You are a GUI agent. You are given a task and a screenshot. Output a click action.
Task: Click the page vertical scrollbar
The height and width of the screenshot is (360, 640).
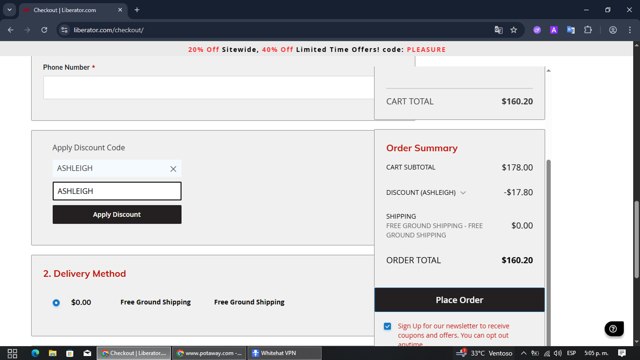pos(636,239)
